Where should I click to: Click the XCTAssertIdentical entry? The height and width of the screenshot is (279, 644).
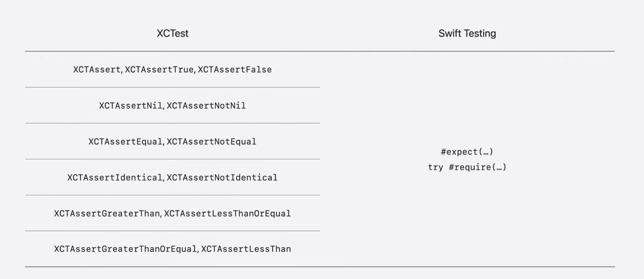pyautogui.click(x=115, y=177)
